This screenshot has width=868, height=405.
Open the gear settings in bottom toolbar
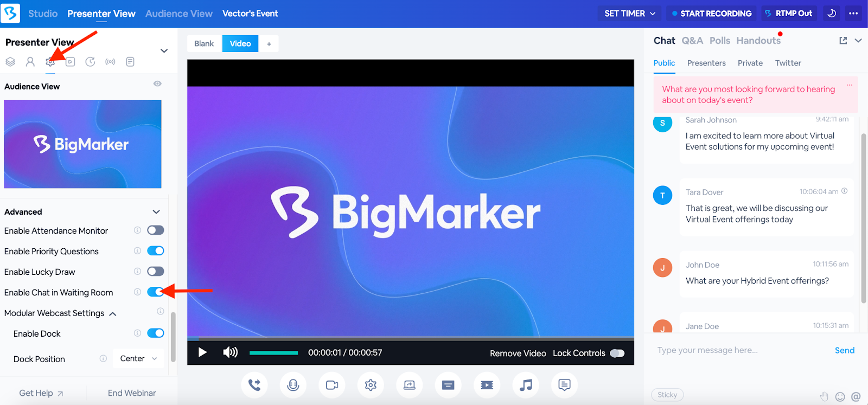(x=371, y=385)
